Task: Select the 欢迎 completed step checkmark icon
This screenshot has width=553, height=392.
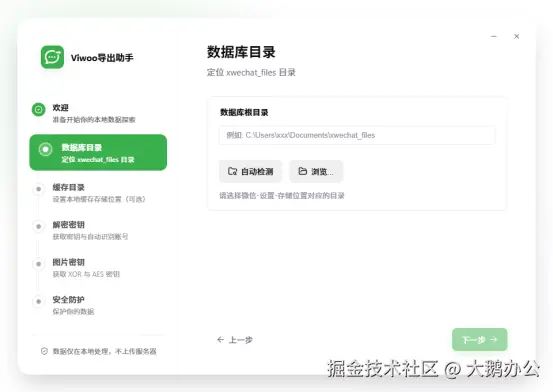Action: pos(38,109)
